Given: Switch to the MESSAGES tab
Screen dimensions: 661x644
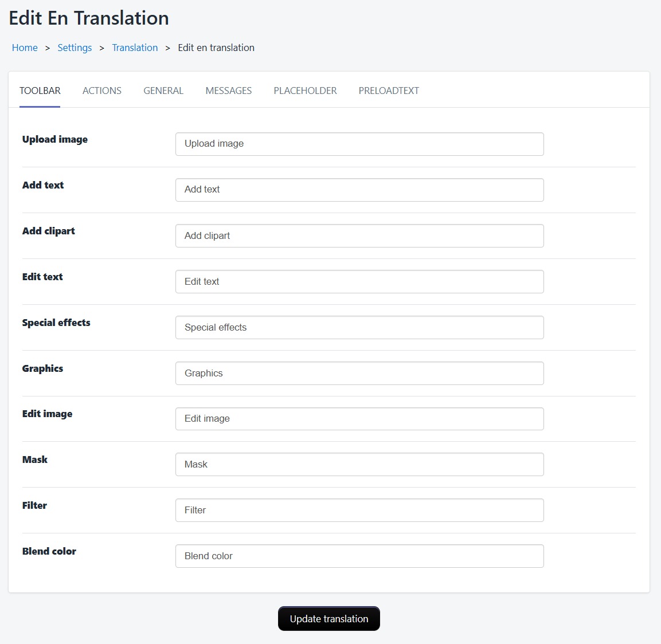Looking at the screenshot, I should [228, 90].
